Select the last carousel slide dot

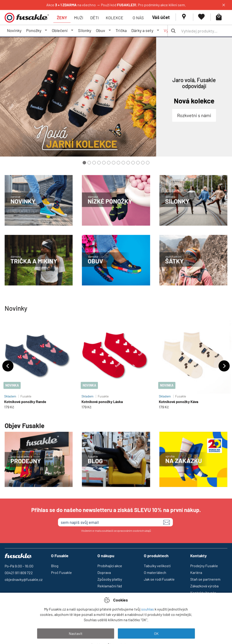[148, 163]
